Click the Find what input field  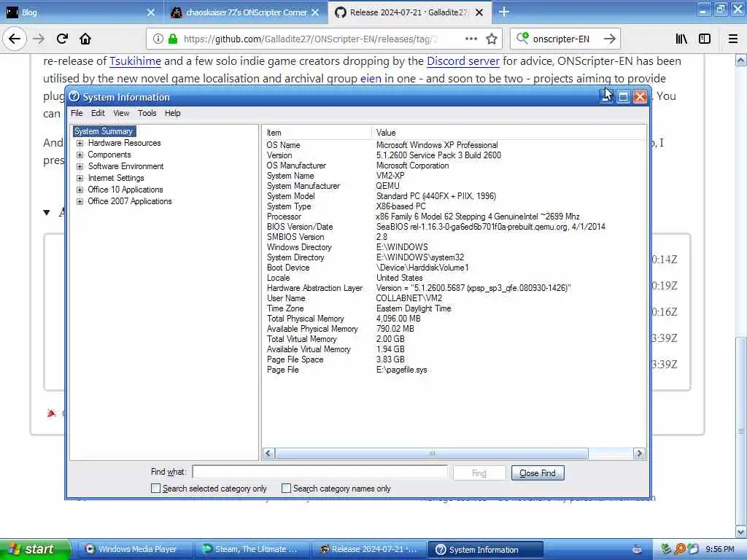click(320, 472)
